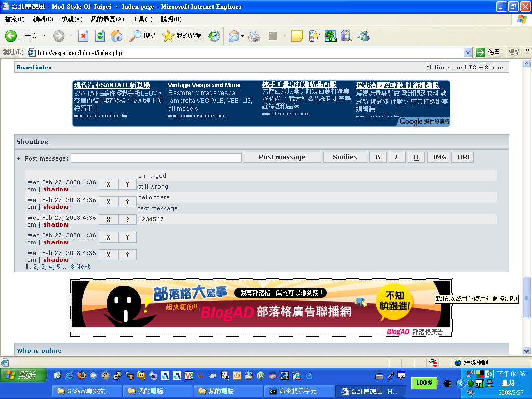Click the vertical scrollbar up arrow

click(527, 64)
